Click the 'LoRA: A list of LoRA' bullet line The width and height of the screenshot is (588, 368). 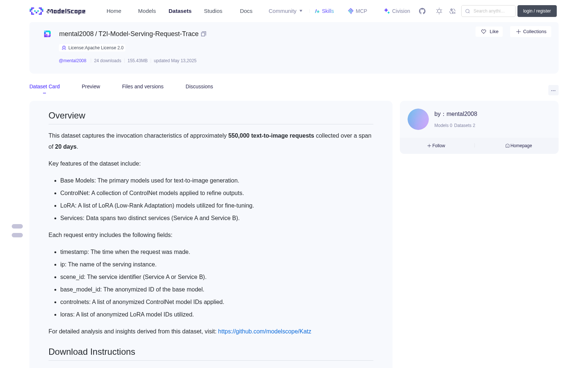pyautogui.click(x=157, y=206)
